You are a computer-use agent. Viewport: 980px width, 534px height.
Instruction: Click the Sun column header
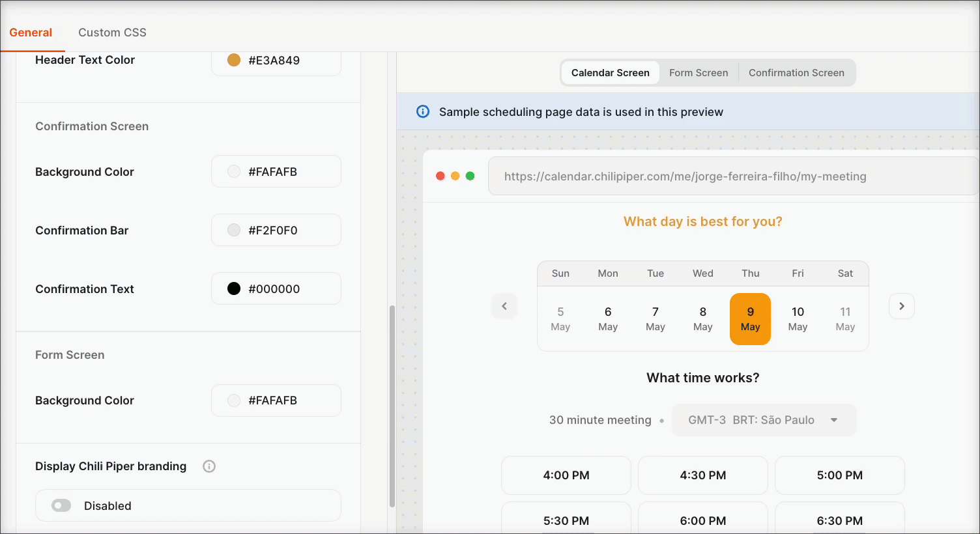tap(560, 274)
